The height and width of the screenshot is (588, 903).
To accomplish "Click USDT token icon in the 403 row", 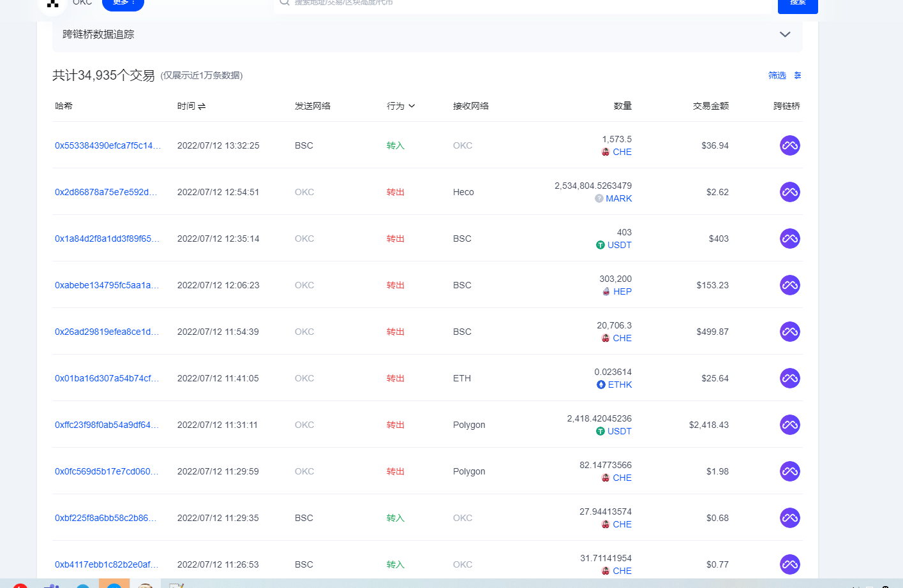I will (x=600, y=245).
